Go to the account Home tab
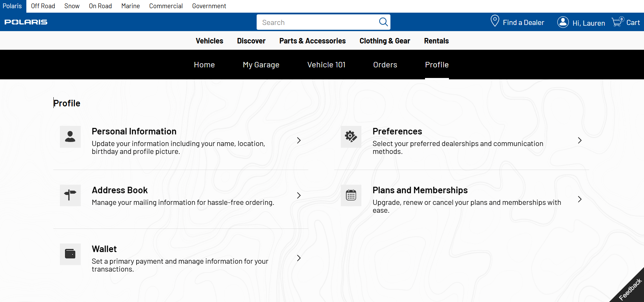Image resolution: width=644 pixels, height=302 pixels. [204, 65]
